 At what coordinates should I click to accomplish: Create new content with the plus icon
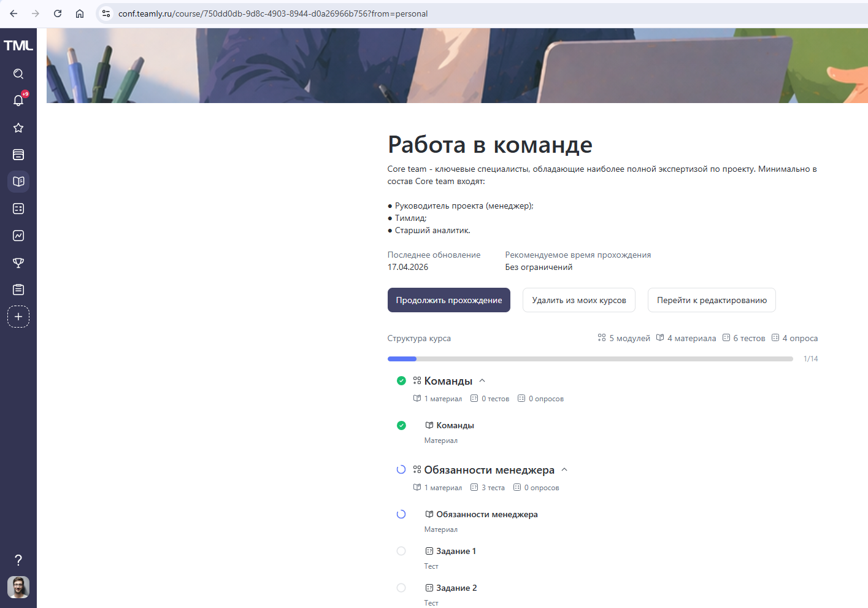pos(18,316)
